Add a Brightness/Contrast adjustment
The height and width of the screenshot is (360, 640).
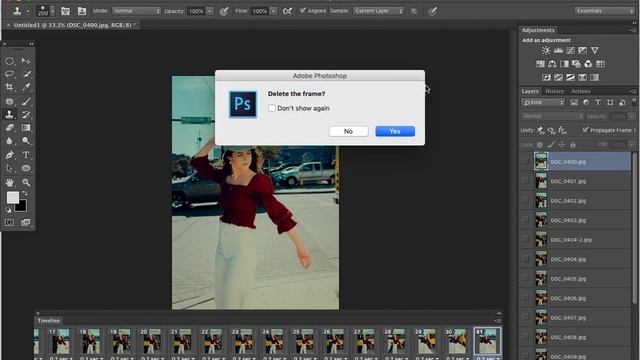click(546, 51)
